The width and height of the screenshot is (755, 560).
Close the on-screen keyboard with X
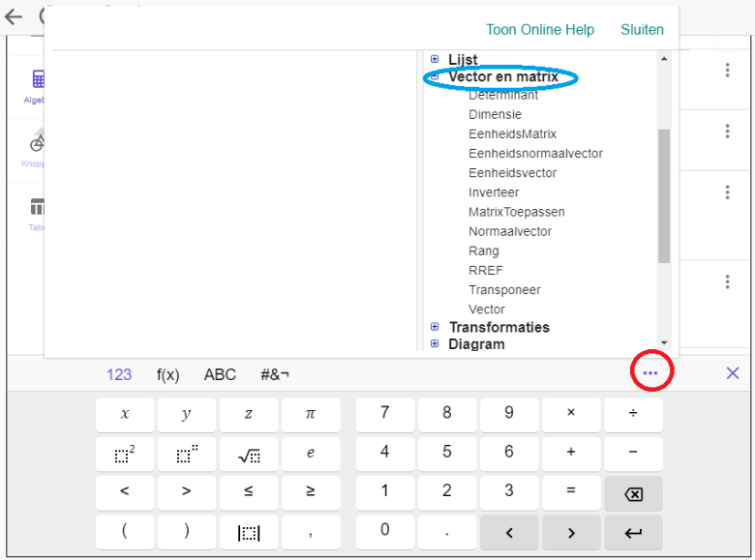click(x=733, y=373)
